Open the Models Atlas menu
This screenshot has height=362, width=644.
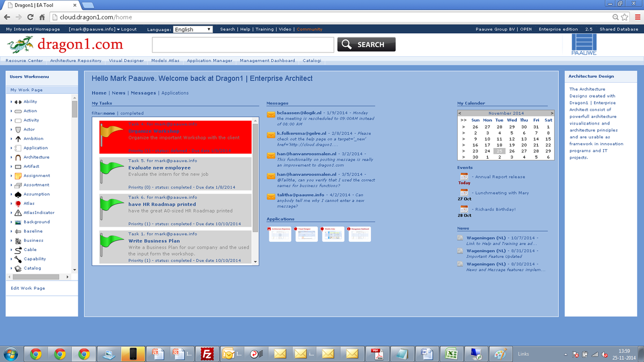pyautogui.click(x=165, y=61)
